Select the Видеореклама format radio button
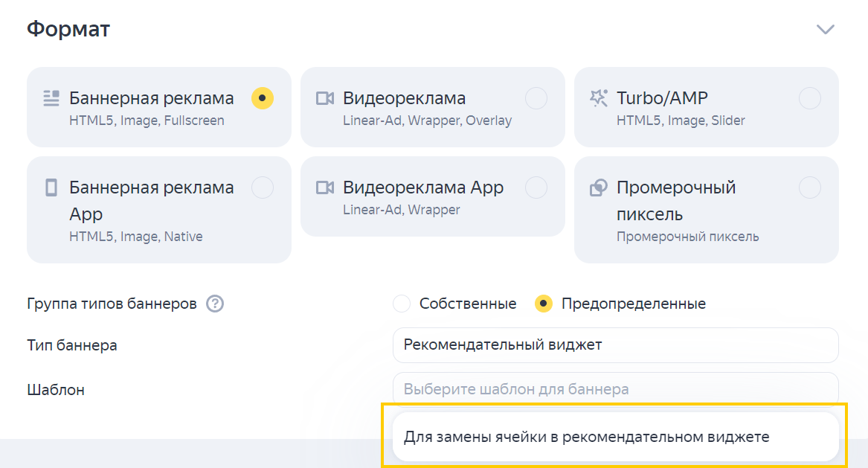The width and height of the screenshot is (868, 468). 536,98
